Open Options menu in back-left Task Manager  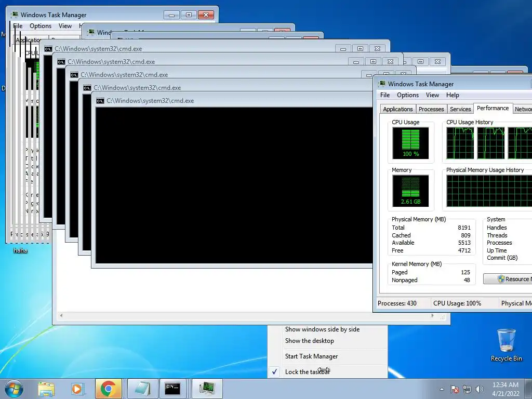pyautogui.click(x=41, y=26)
